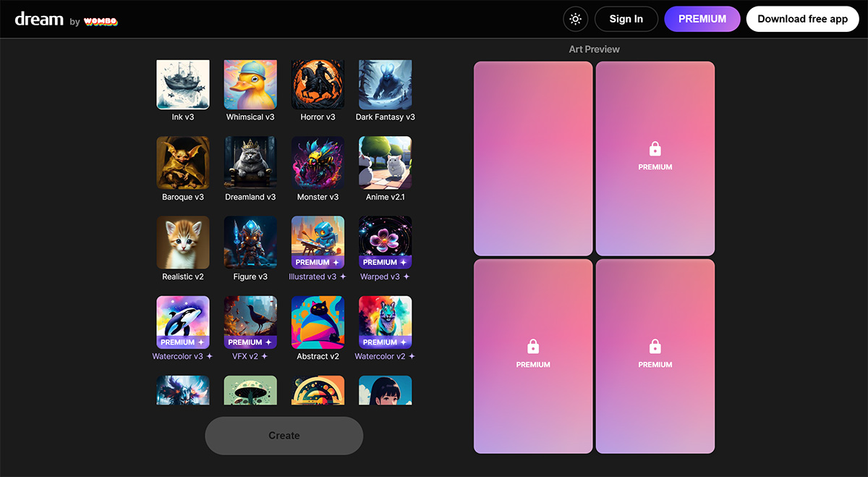This screenshot has width=868, height=477.
Task: Open the Sign In dialog
Action: [x=626, y=19]
